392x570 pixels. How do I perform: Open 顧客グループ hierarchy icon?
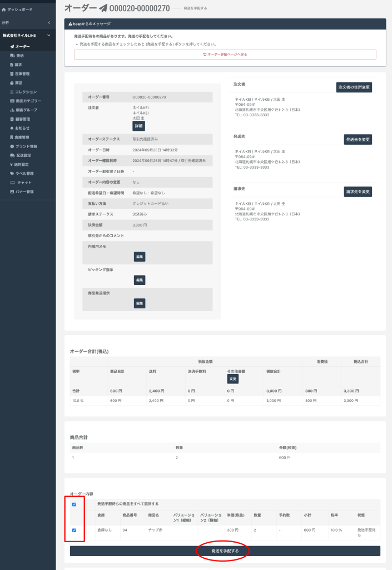pyautogui.click(x=12, y=110)
